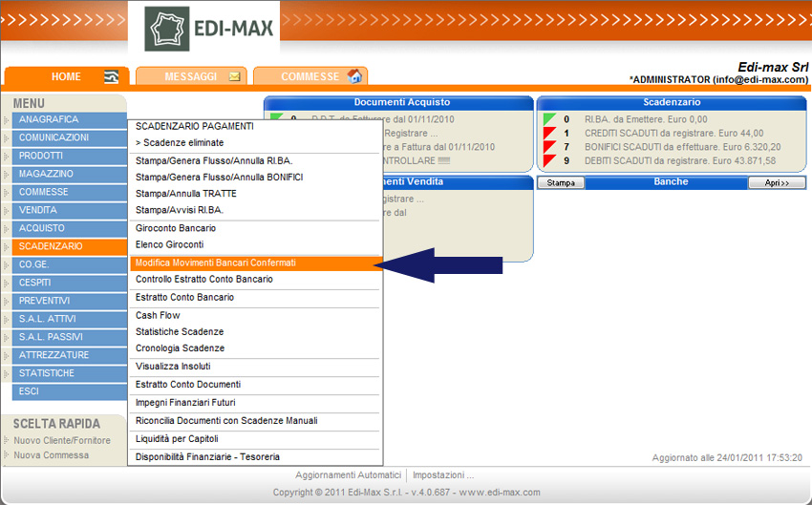
Task: Open Cash Flow from Scadenzario submenu
Action: click(x=158, y=315)
